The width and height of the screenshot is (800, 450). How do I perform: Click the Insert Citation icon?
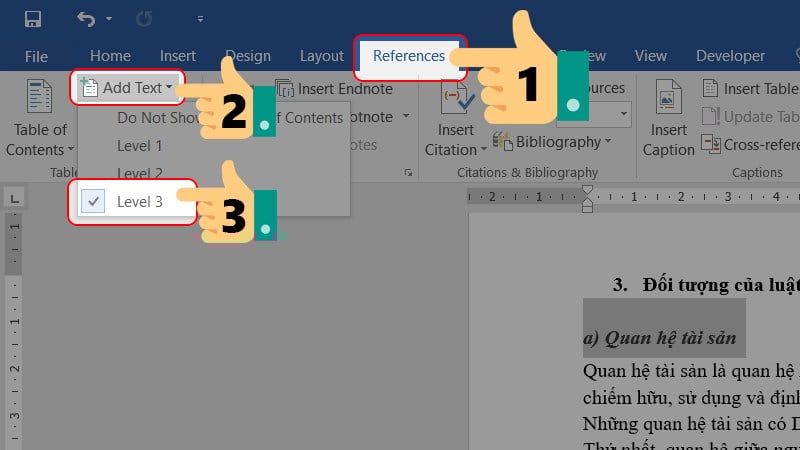457,98
